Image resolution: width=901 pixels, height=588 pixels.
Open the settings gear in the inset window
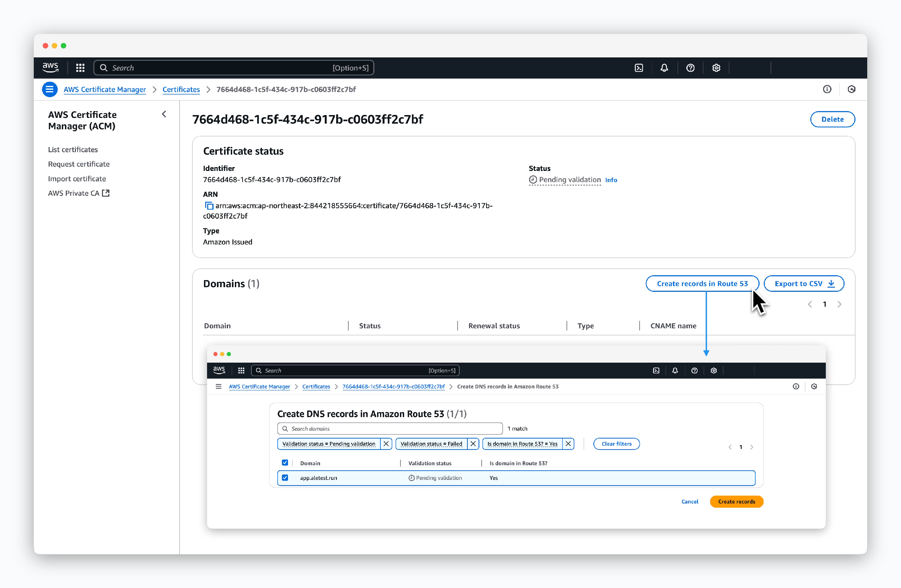click(714, 370)
